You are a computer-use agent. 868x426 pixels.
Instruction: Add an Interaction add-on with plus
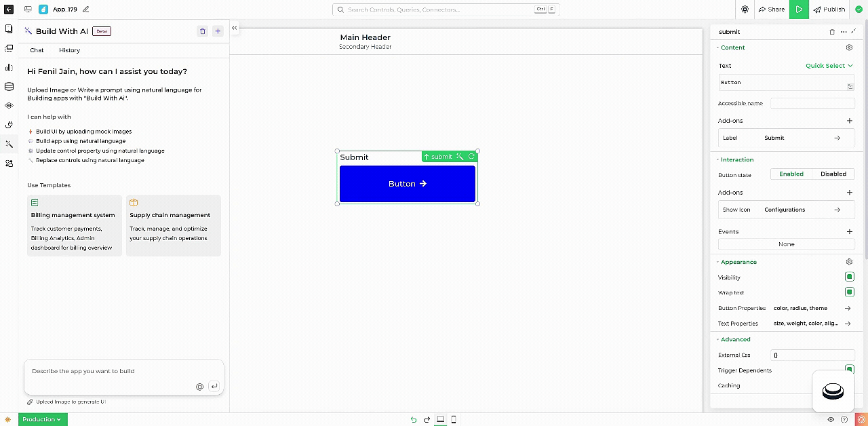pyautogui.click(x=849, y=193)
